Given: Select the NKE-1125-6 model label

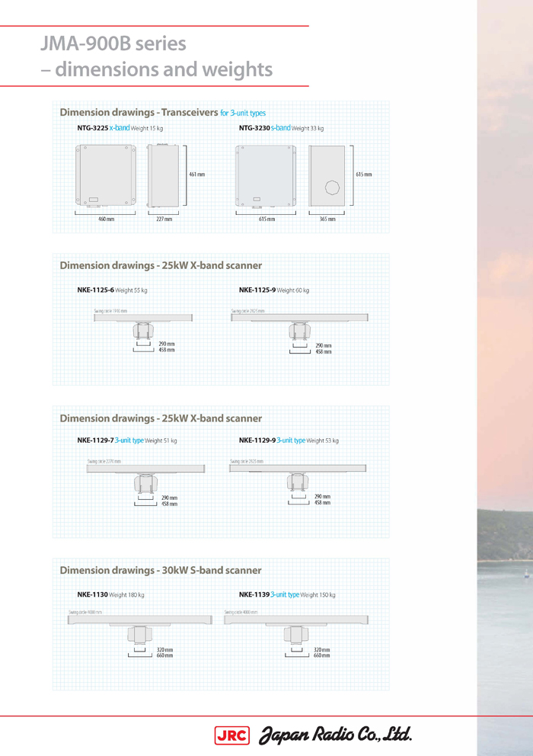Looking at the screenshot, I should pyautogui.click(x=95, y=290).
